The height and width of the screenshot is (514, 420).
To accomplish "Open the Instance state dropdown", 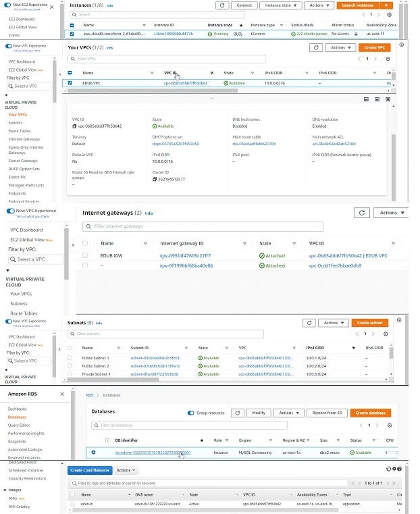I will click(x=280, y=5).
